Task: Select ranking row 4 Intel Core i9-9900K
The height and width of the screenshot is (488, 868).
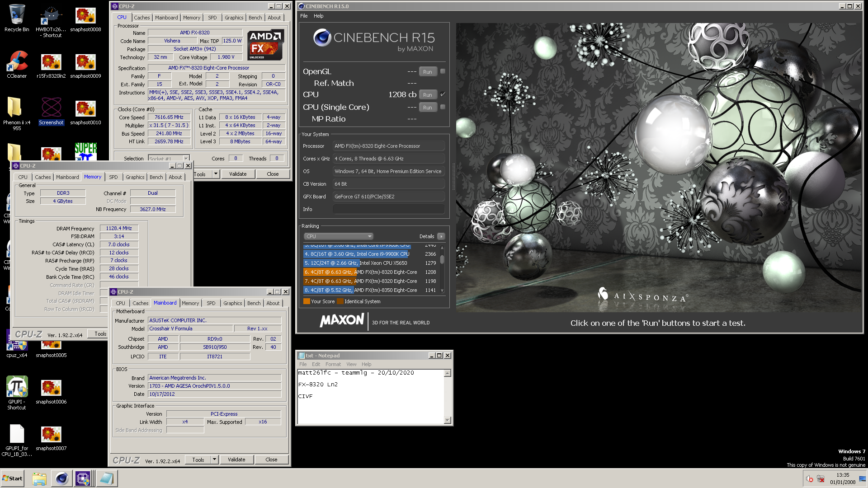Action: 370,254
